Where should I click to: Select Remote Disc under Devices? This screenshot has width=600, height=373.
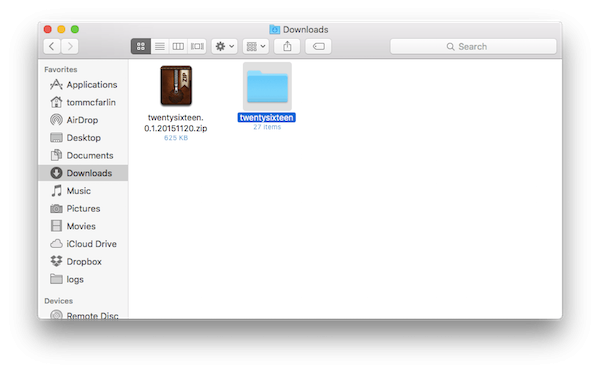(83, 315)
